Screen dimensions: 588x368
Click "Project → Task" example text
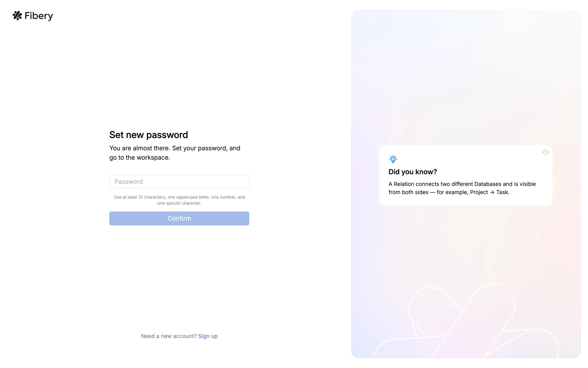coord(489,192)
